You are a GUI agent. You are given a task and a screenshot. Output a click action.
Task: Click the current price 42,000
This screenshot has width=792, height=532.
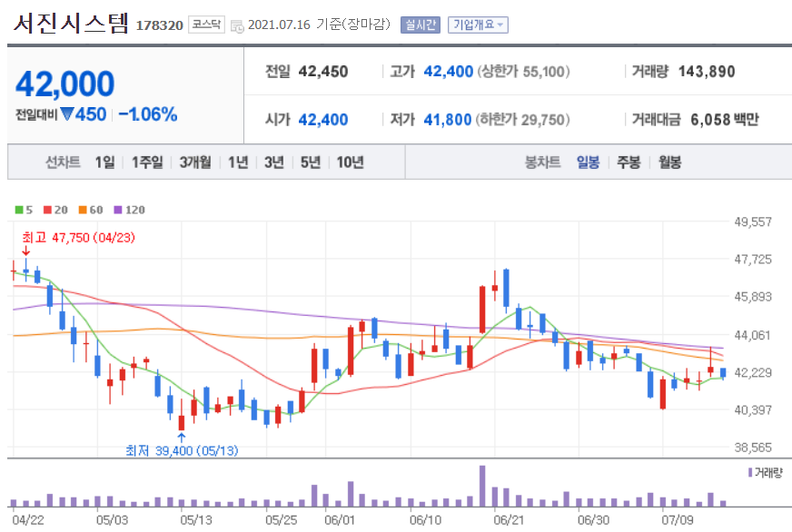pos(65,84)
